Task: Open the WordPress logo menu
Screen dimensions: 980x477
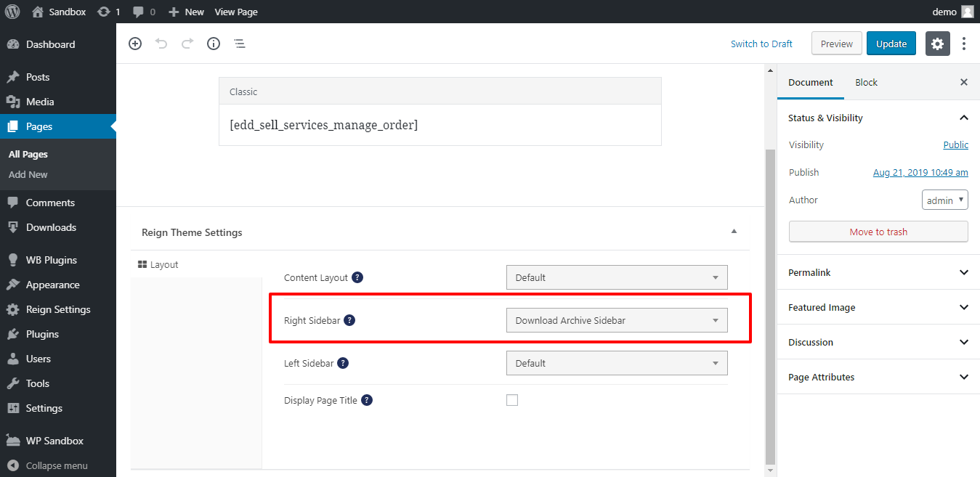Action: tap(12, 12)
